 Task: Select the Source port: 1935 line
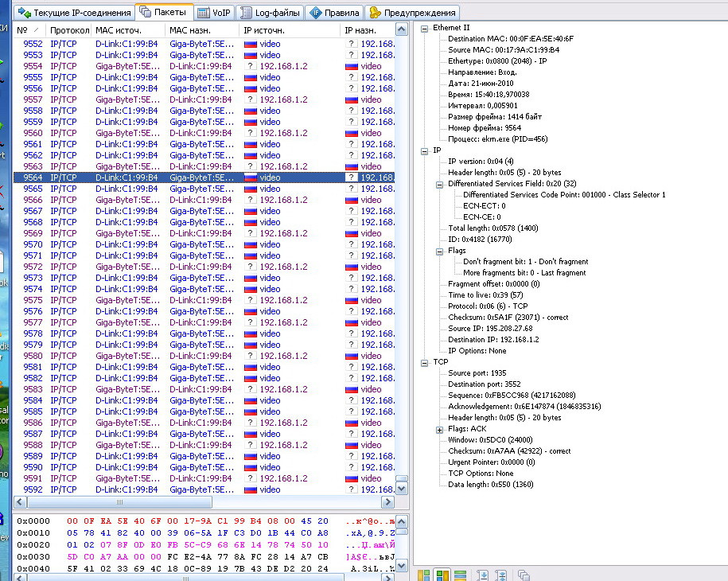tap(477, 373)
